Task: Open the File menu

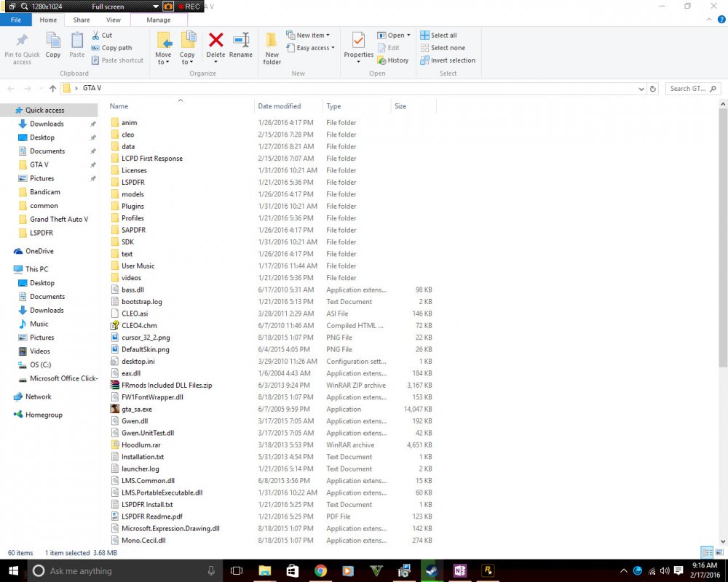Action: pyautogui.click(x=16, y=20)
